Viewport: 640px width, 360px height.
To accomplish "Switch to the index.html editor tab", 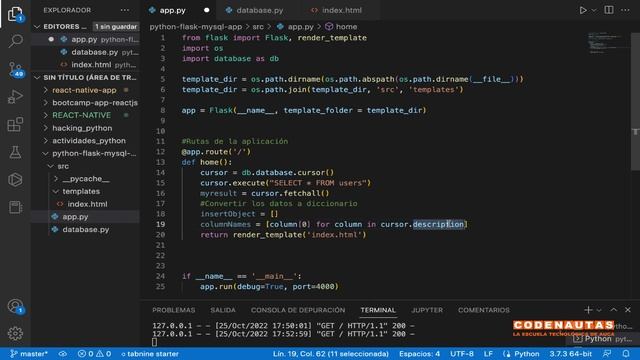I will pos(342,10).
